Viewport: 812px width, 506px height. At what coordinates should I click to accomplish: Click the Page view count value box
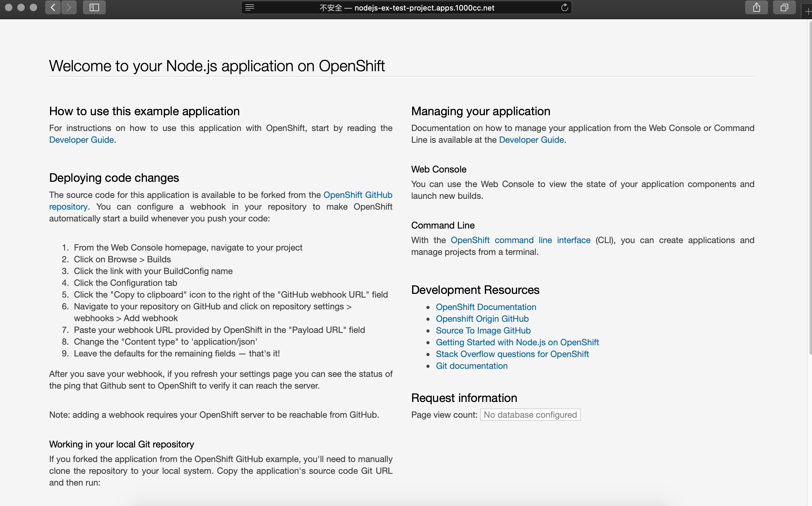pyautogui.click(x=530, y=415)
